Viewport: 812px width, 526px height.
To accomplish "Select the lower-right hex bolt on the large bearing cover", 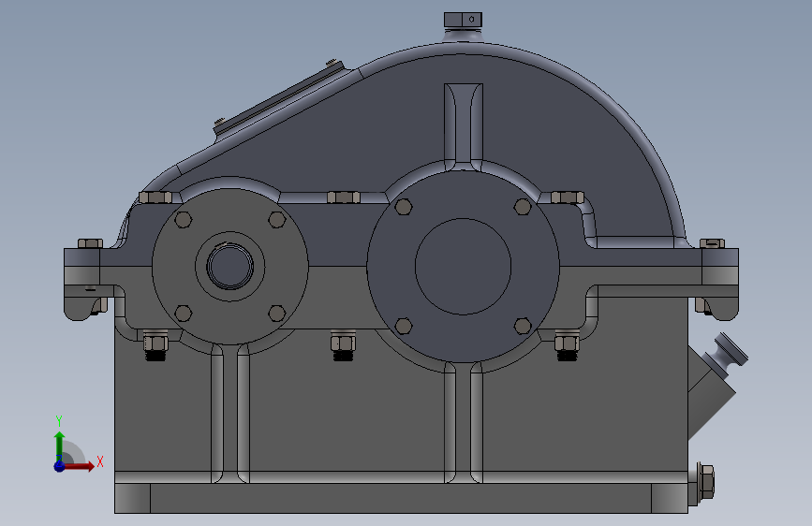I will tap(523, 326).
